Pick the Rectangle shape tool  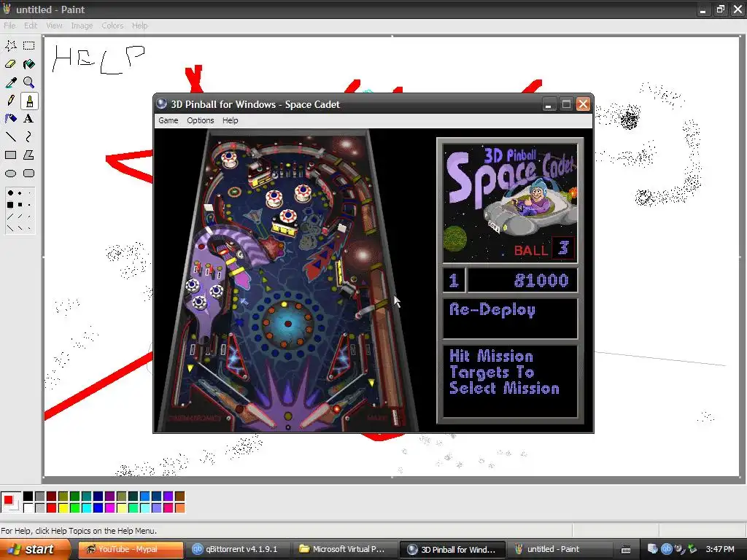(x=10, y=155)
